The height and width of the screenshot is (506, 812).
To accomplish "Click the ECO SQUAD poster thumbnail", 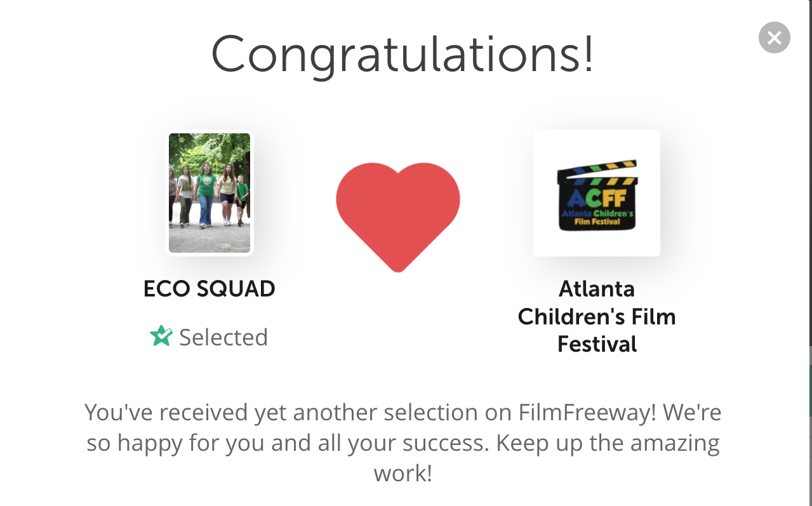I will (x=210, y=193).
